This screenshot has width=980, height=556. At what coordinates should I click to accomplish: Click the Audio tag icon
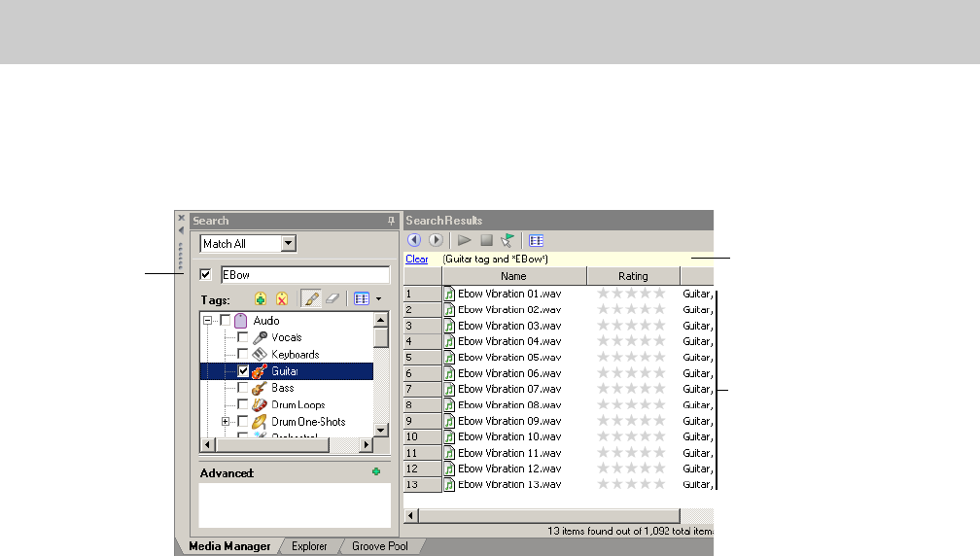point(241,321)
